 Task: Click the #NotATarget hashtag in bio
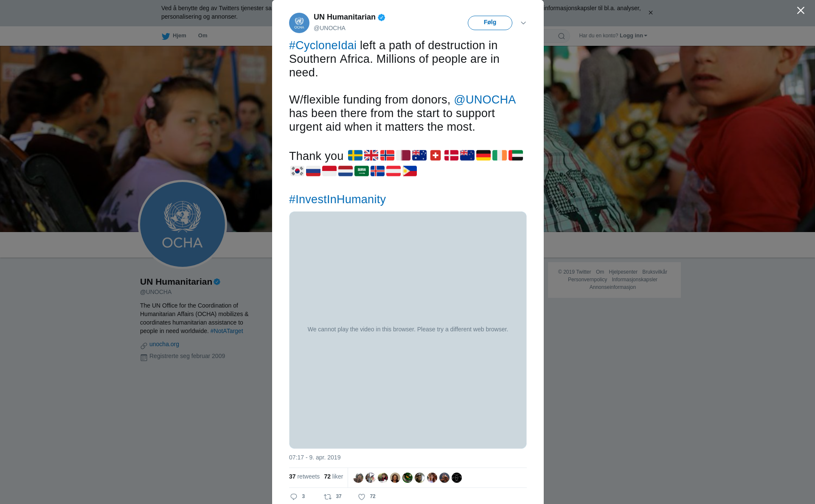tap(227, 331)
